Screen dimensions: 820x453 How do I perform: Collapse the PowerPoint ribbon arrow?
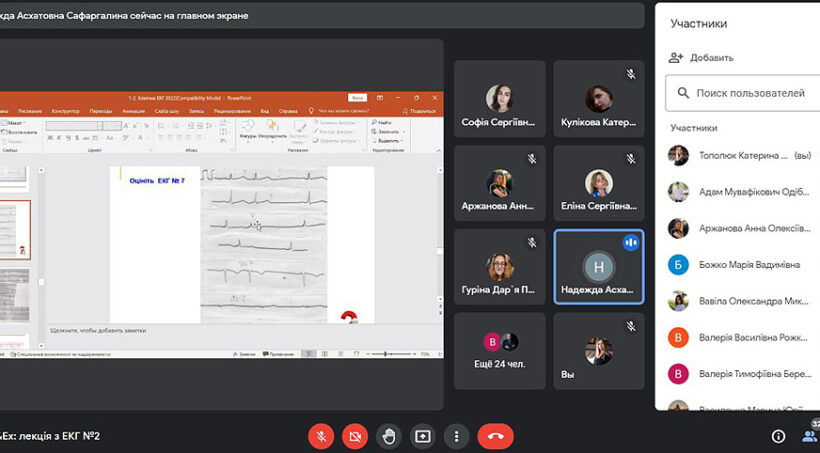point(438,150)
